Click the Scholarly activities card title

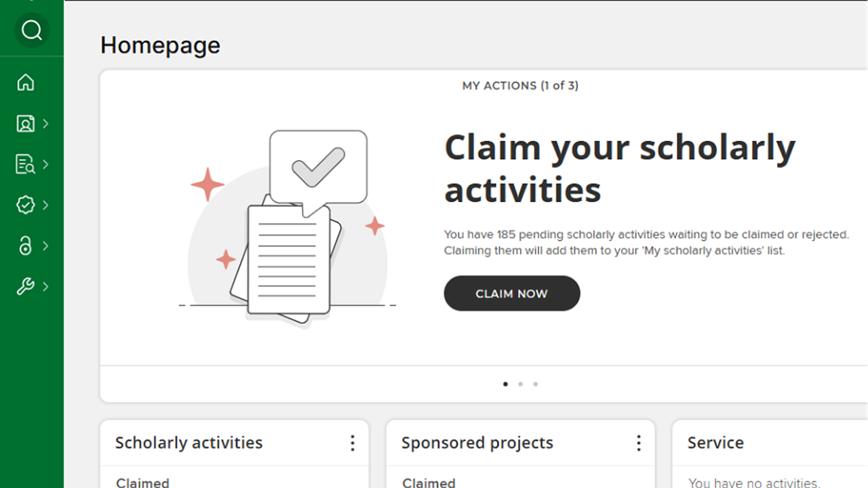[189, 443]
